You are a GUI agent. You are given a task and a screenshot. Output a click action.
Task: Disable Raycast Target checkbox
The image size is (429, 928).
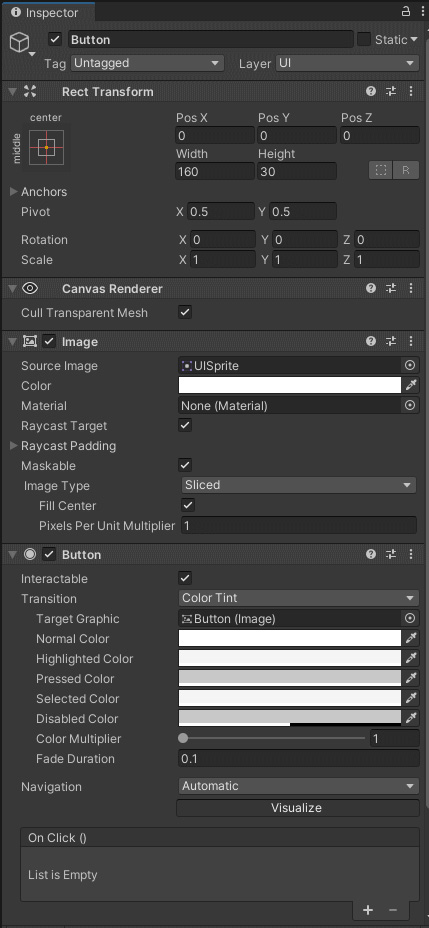(185, 425)
